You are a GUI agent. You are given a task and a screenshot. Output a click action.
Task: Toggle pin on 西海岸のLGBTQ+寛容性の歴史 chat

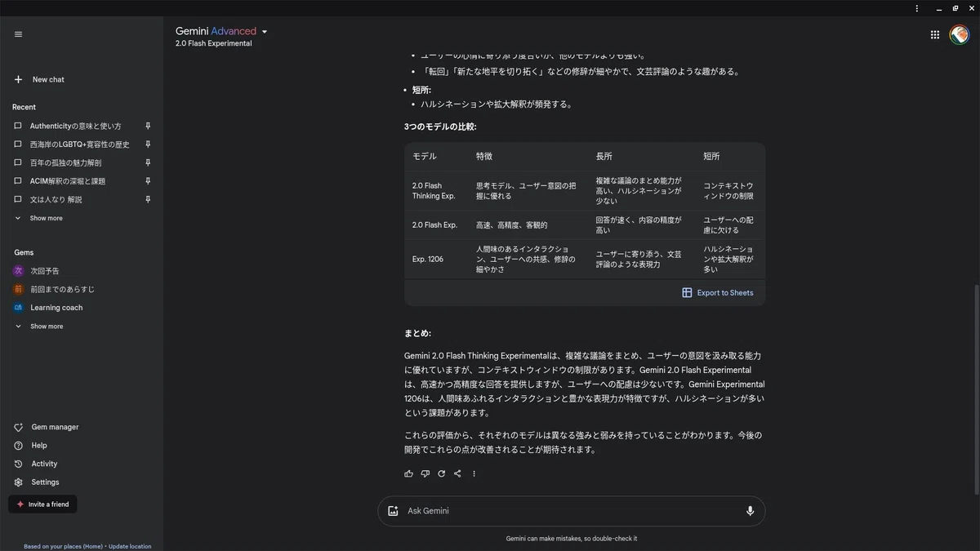click(x=148, y=144)
